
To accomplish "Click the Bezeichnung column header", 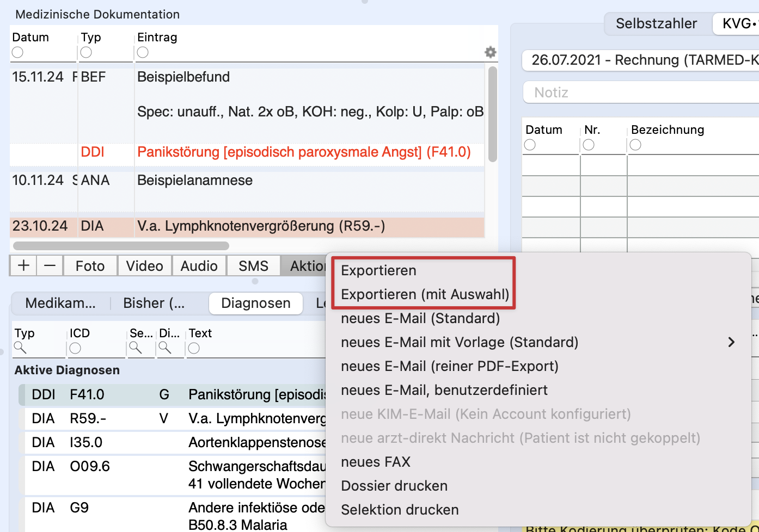I will [667, 129].
